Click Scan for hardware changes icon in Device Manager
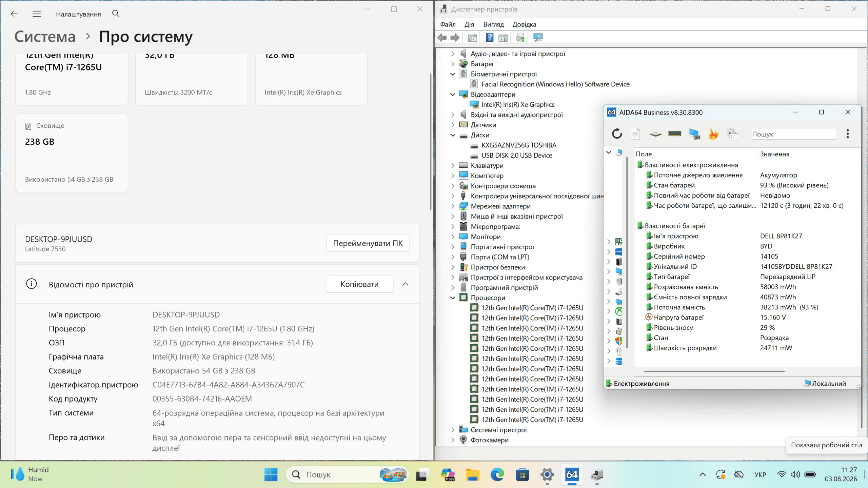Viewport: 868px width, 488px height. [538, 38]
